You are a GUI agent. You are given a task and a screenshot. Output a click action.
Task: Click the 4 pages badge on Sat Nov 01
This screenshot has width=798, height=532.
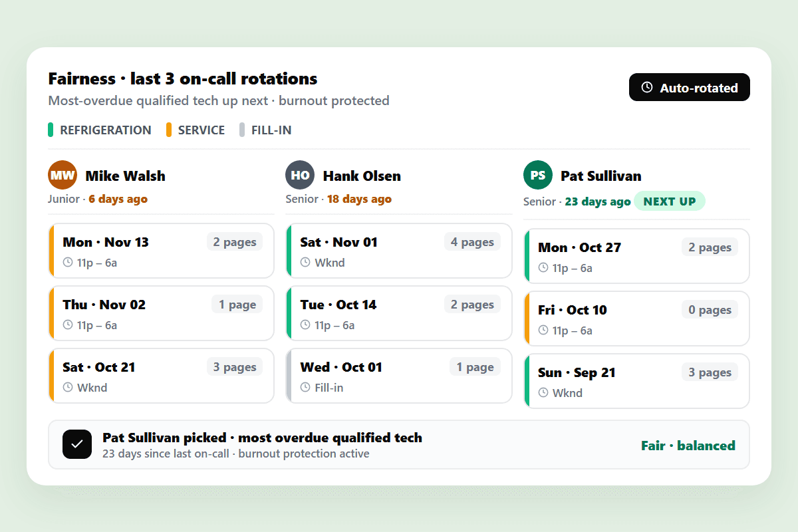point(472,242)
